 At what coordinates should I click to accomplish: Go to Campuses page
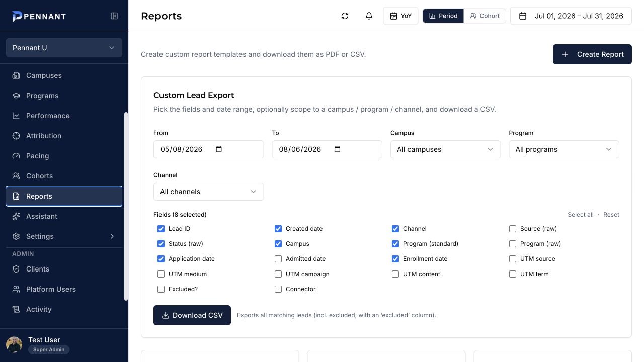coord(64,75)
